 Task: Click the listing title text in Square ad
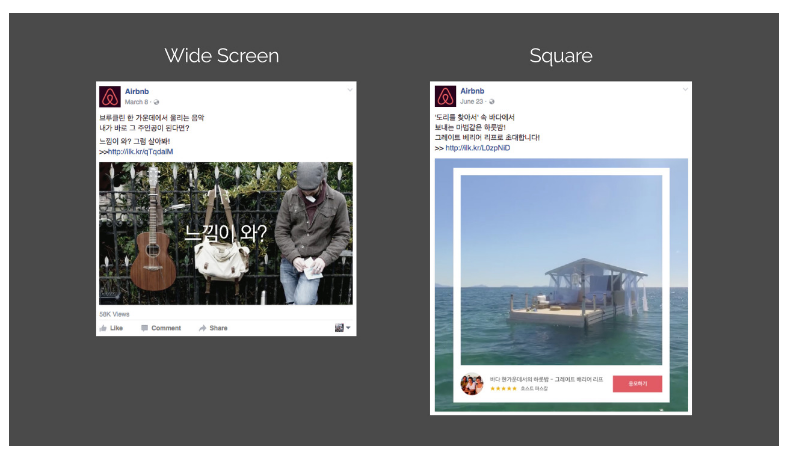[546, 379]
